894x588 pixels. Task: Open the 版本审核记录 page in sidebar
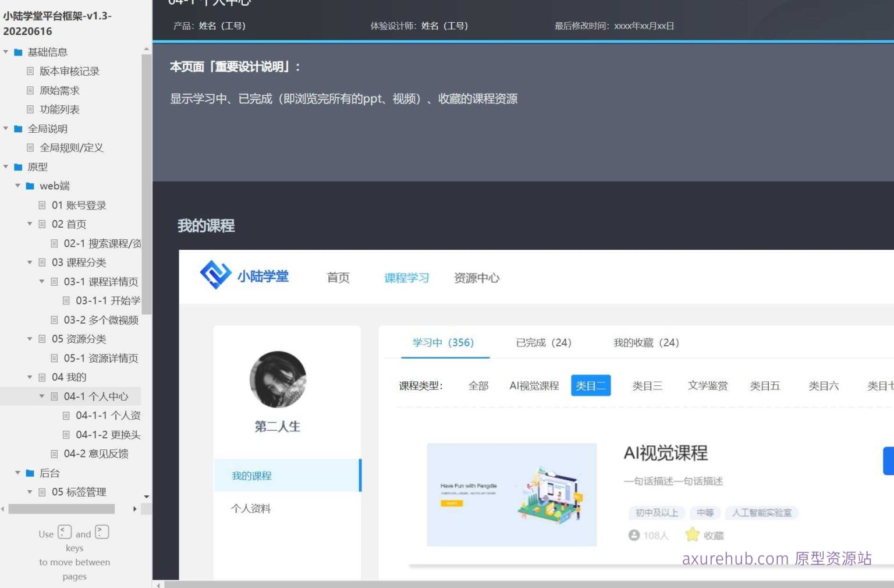[x=69, y=71]
